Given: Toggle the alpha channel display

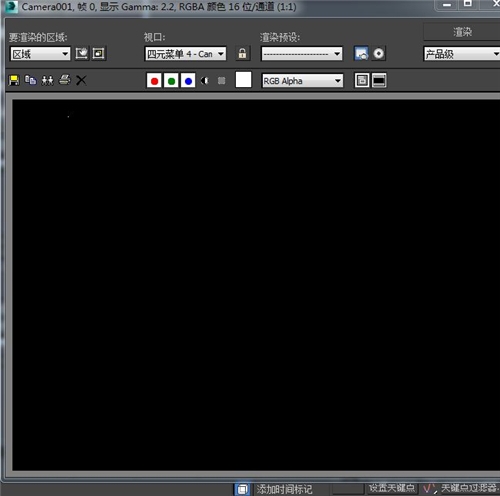Looking at the screenshot, I should coord(205,81).
